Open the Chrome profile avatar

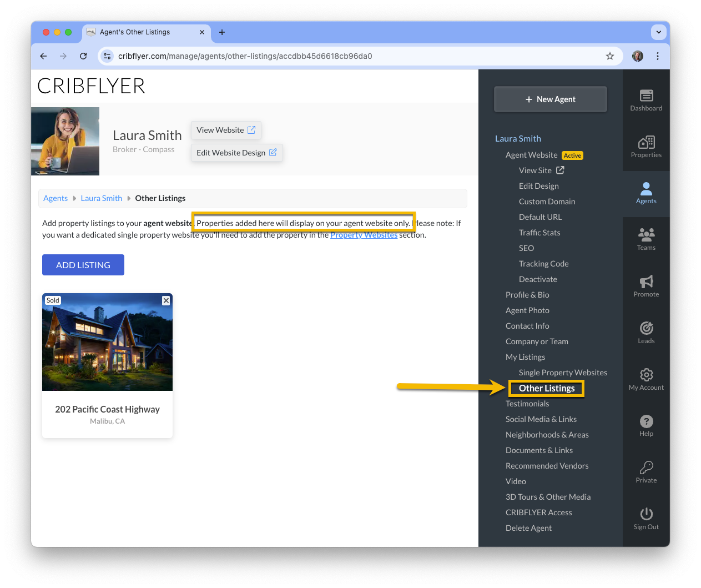click(638, 56)
